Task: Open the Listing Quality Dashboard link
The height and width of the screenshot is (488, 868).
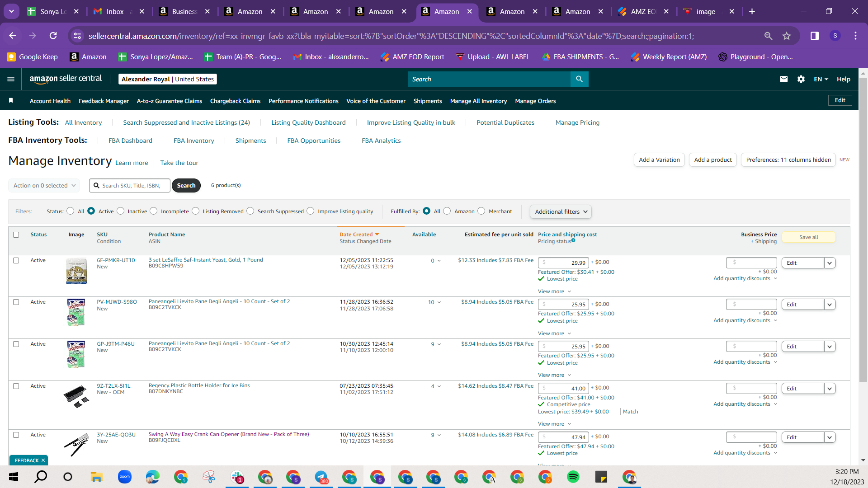Action: (x=308, y=122)
